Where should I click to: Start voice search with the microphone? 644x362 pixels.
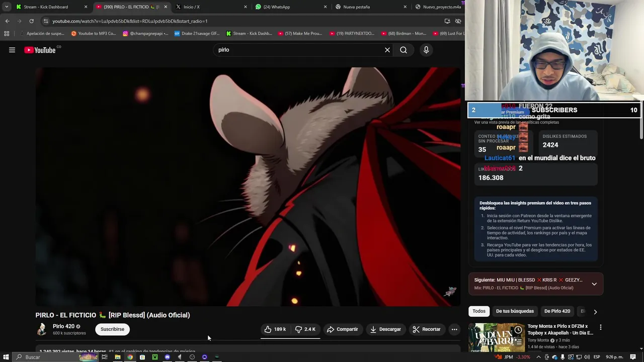tap(426, 50)
